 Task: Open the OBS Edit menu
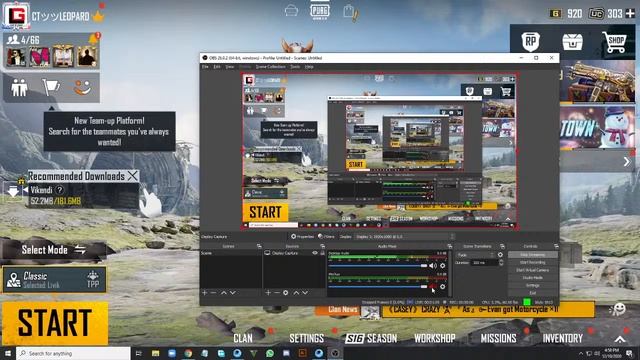tap(217, 67)
